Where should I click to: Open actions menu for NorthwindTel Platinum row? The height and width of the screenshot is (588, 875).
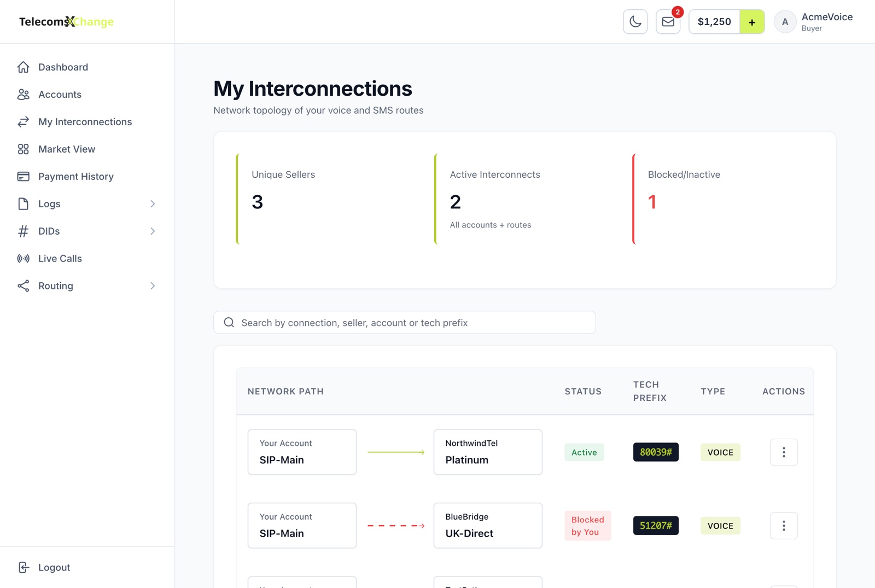pyautogui.click(x=784, y=452)
